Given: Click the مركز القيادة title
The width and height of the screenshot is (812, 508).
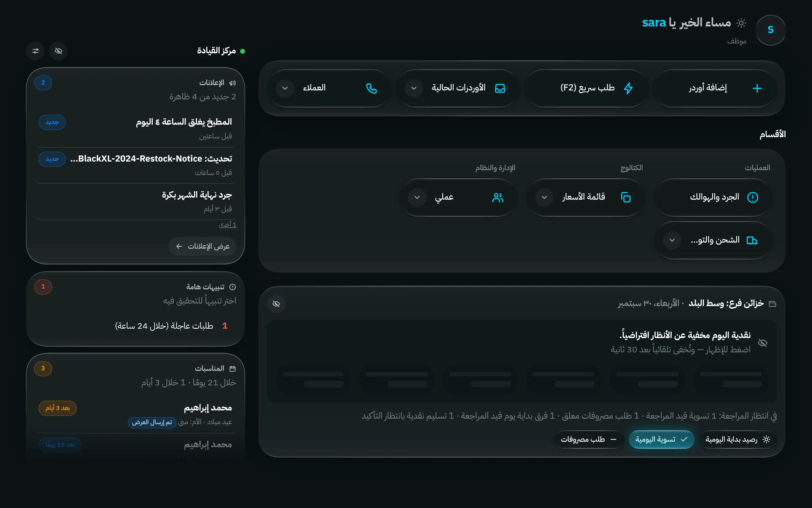Looking at the screenshot, I should [217, 51].
